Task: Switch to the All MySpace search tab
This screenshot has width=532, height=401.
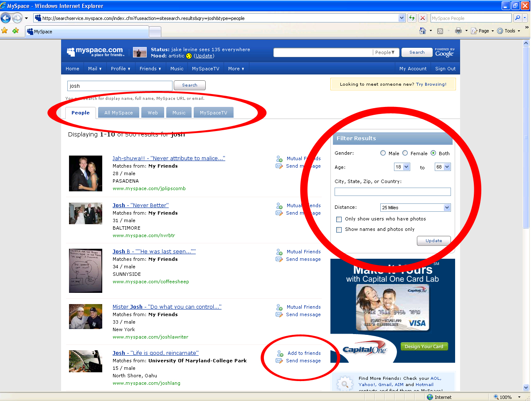Action: pos(119,113)
